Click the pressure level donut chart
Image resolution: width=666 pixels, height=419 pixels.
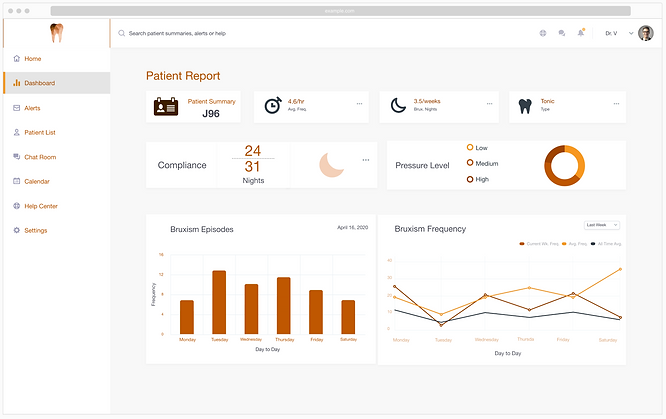click(x=564, y=165)
